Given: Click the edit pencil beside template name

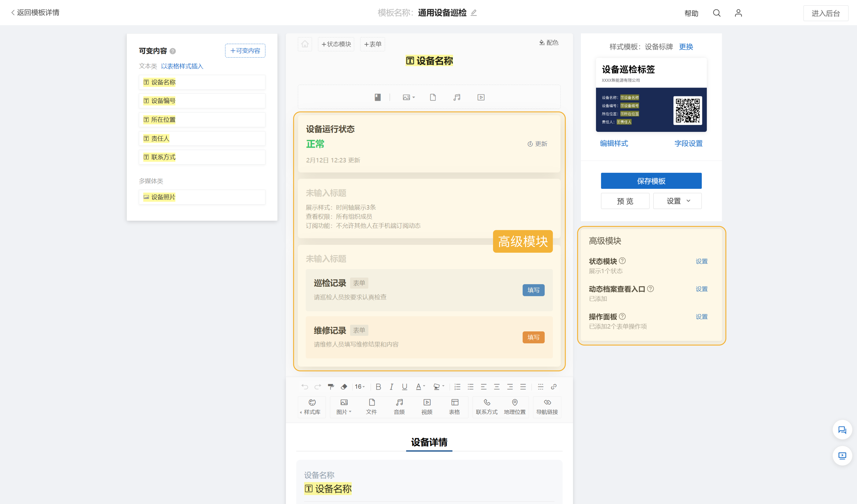Looking at the screenshot, I should point(474,13).
